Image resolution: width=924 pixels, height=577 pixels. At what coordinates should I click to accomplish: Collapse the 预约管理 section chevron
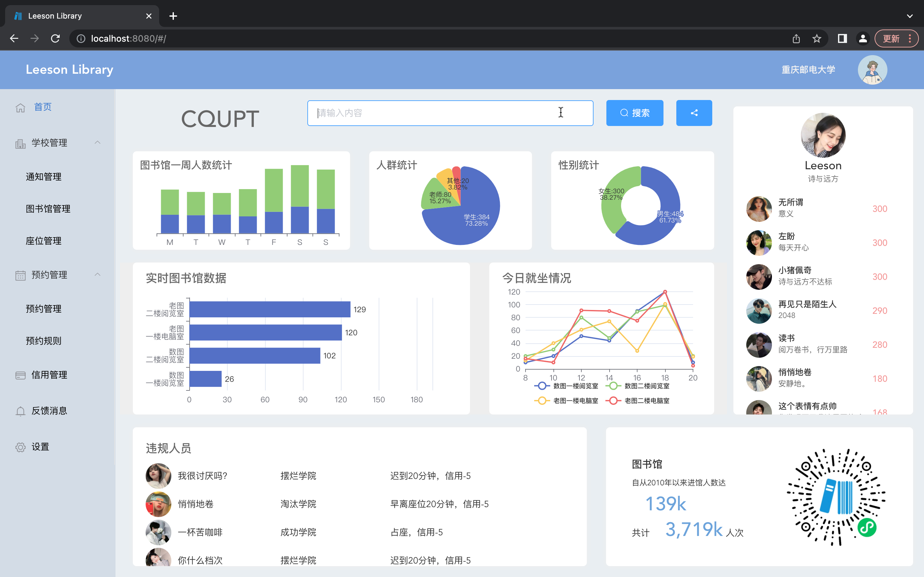(98, 274)
